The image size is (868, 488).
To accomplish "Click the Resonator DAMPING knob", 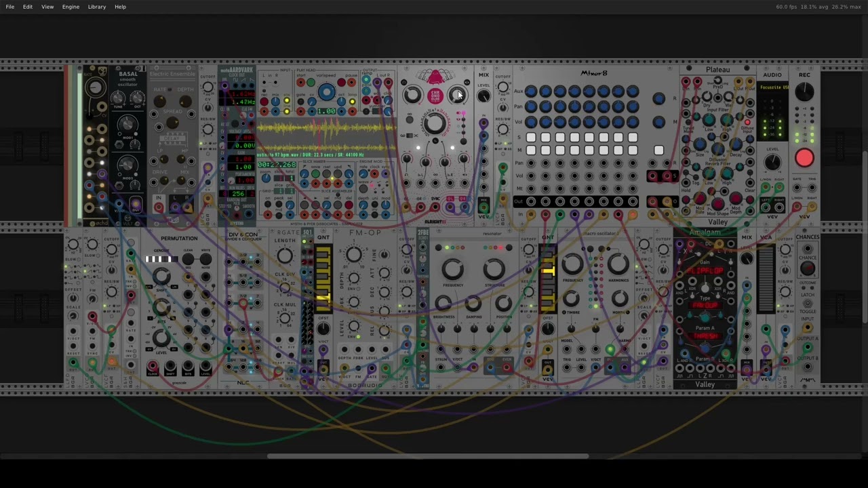I will 473,302.
